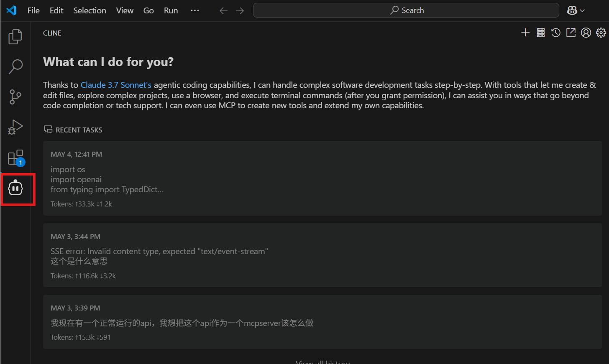The height and width of the screenshot is (364, 609).
Task: Open the Run and Debug view
Action: click(x=15, y=127)
